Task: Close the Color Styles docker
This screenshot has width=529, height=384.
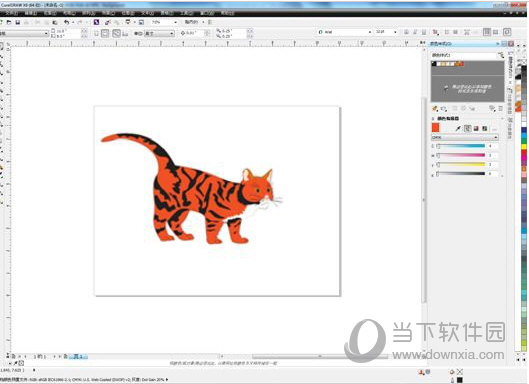Action: click(511, 44)
